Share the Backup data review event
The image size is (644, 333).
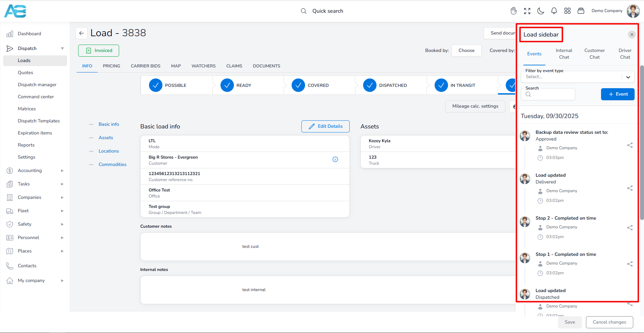(x=630, y=145)
